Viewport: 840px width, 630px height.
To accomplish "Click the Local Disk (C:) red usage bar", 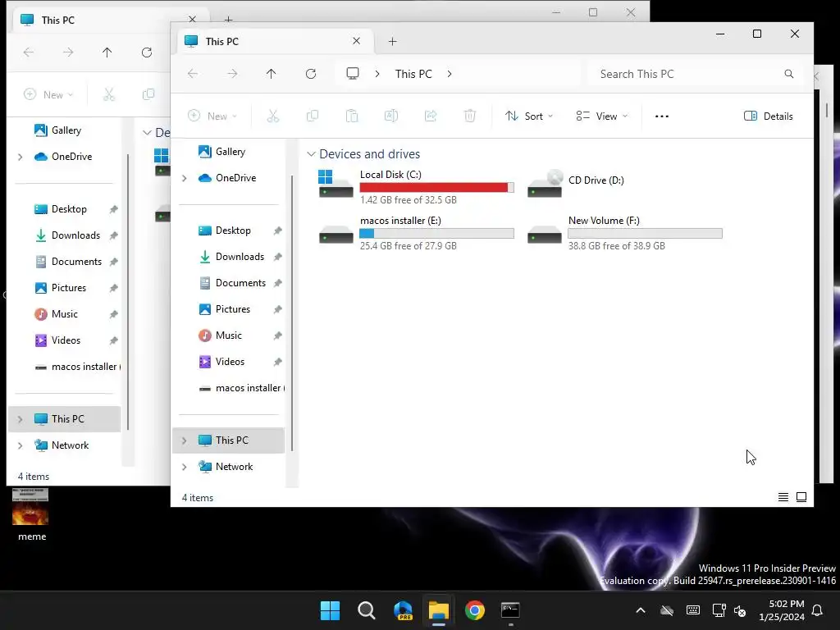I will coord(436,187).
